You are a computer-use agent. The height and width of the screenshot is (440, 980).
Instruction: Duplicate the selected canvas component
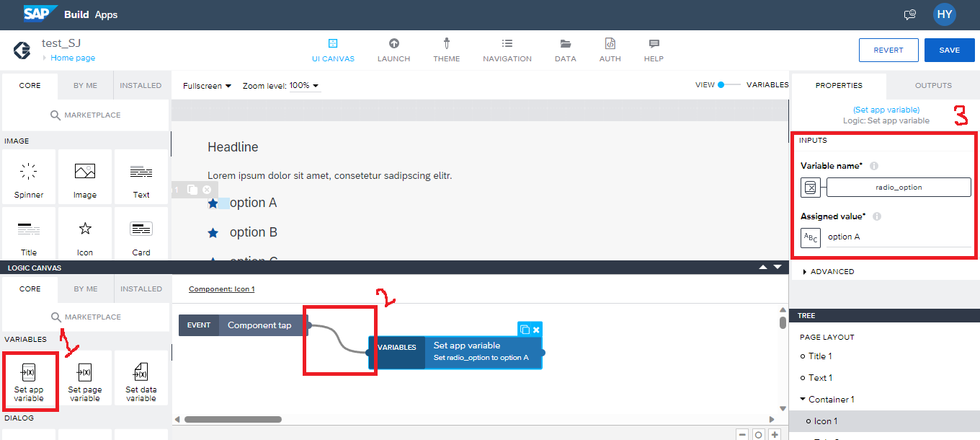(x=192, y=190)
